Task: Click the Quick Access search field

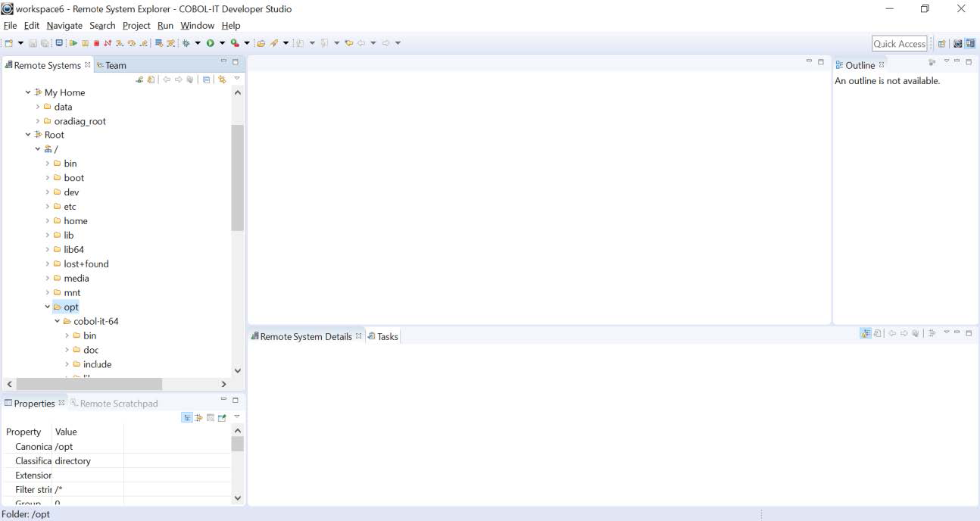Action: [x=900, y=43]
